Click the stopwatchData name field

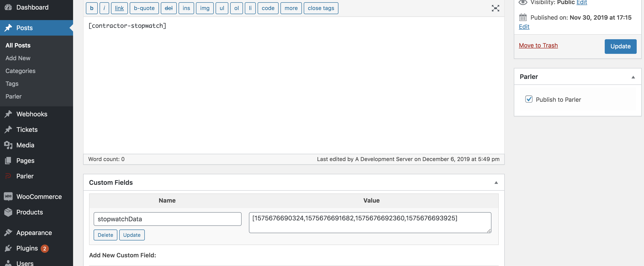(167, 219)
